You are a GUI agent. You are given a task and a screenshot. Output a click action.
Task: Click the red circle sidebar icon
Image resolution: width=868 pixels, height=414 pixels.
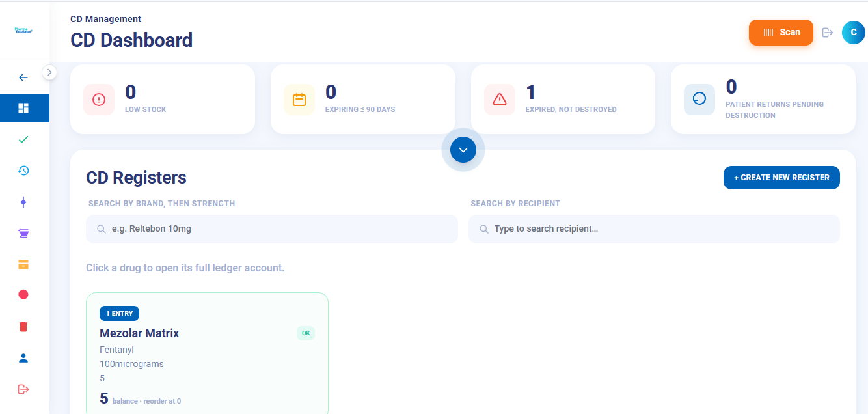(x=23, y=295)
